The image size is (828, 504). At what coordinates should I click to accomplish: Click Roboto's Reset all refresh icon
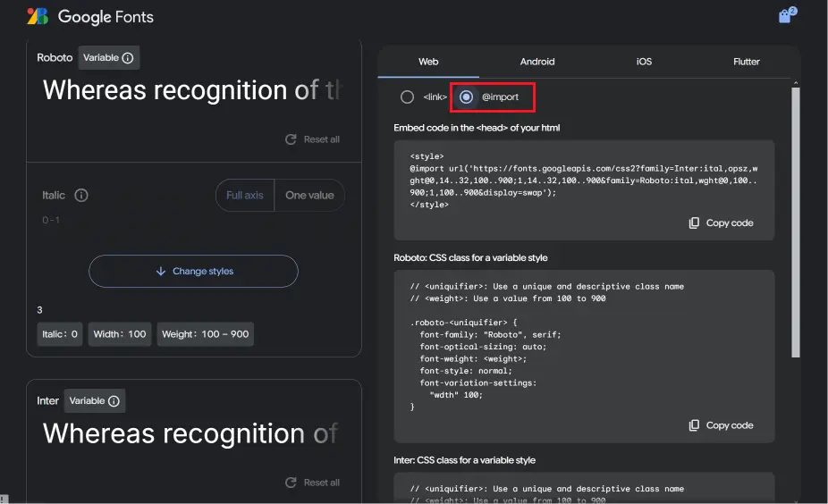point(291,139)
